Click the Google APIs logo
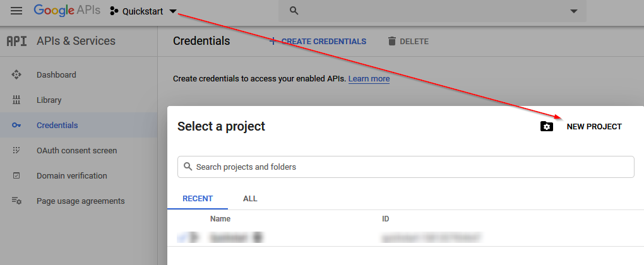 point(67,11)
